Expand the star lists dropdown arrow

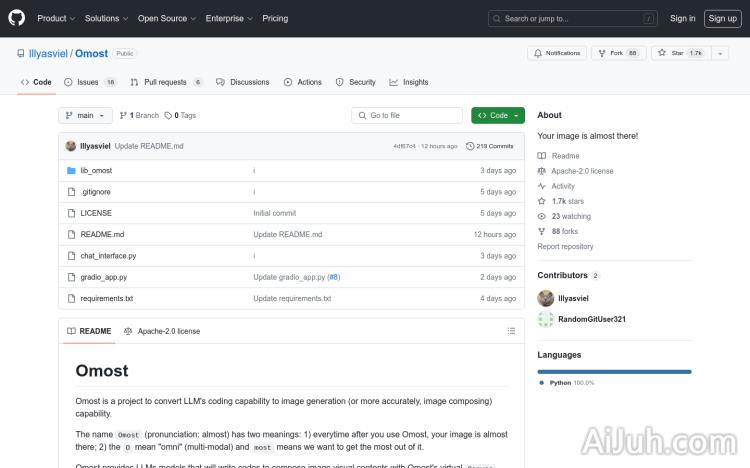pyautogui.click(x=720, y=53)
